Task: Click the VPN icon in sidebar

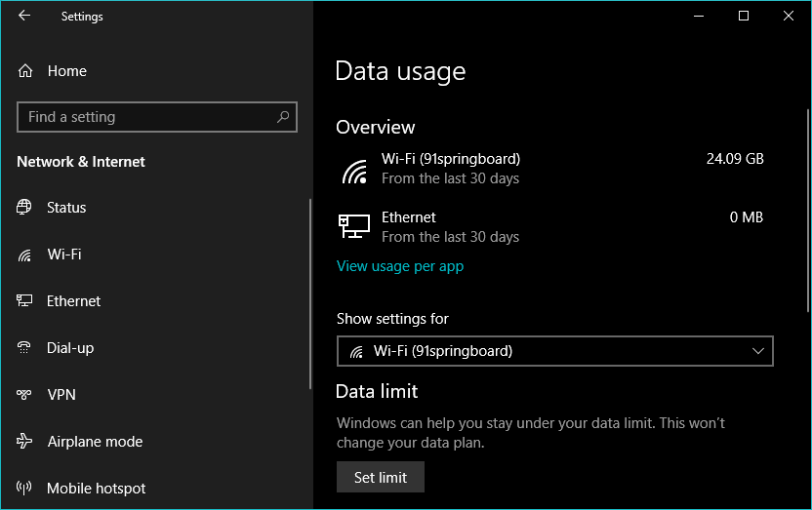Action: (x=25, y=395)
